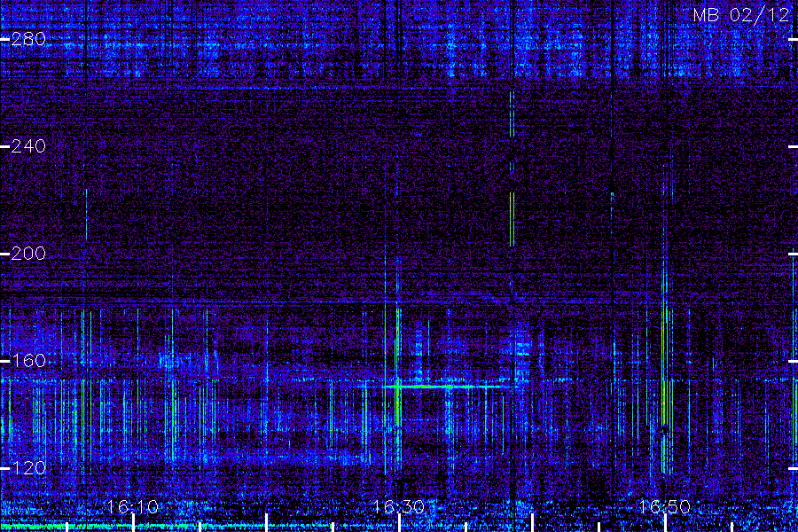The height and width of the screenshot is (532, 798).
Task: Click the 16:30 time axis label
Action: (398, 506)
